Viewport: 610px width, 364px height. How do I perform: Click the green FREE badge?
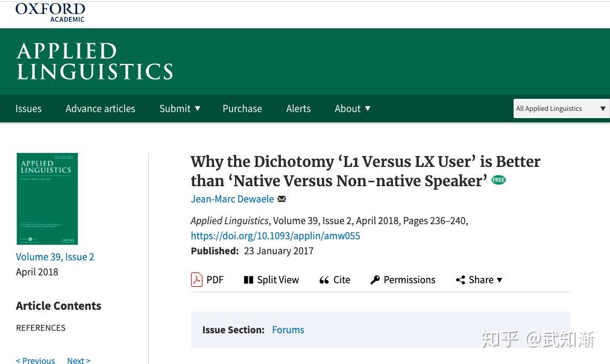(498, 180)
